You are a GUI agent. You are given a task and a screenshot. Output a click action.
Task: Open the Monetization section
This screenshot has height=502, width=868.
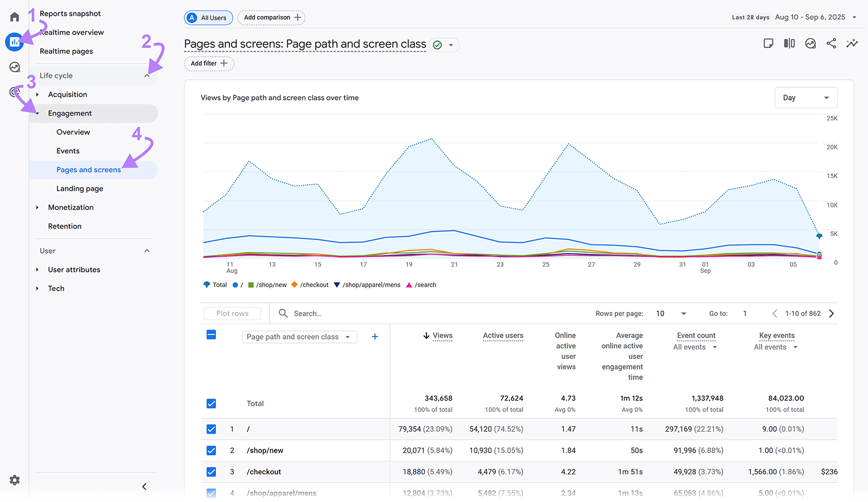coord(70,207)
